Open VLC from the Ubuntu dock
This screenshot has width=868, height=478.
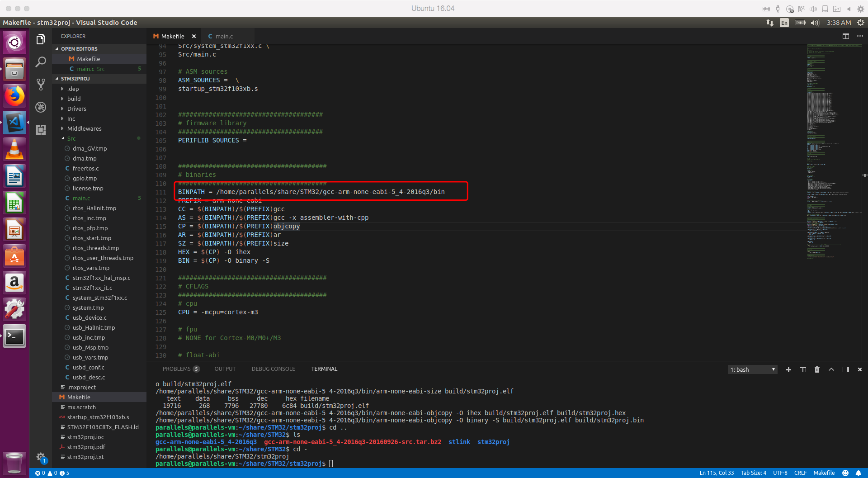click(14, 149)
